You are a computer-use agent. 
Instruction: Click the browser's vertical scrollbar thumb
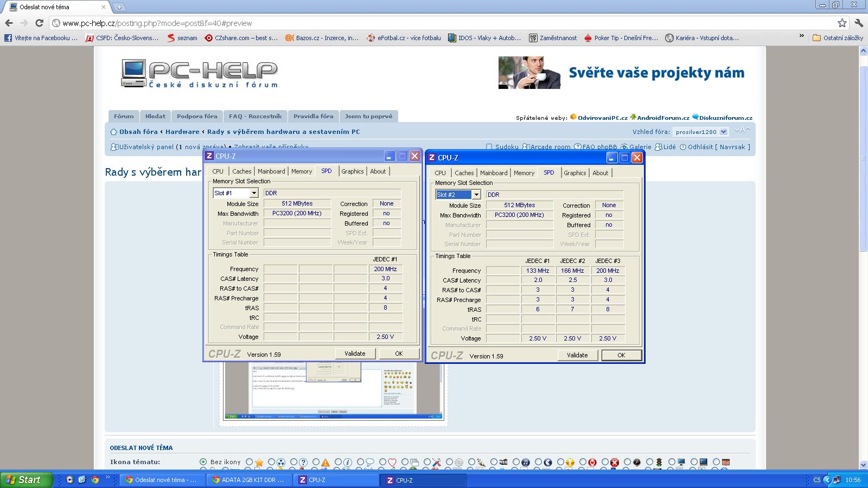(863, 157)
